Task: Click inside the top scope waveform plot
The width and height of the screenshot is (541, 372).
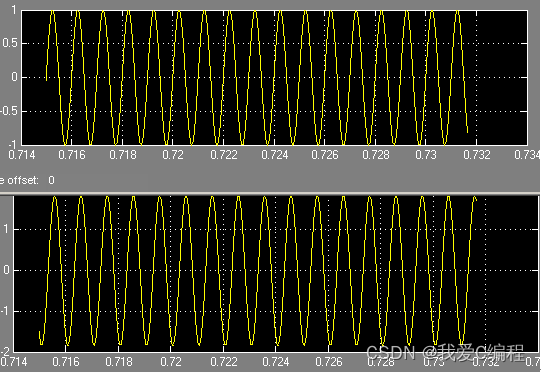Action: tap(274, 78)
